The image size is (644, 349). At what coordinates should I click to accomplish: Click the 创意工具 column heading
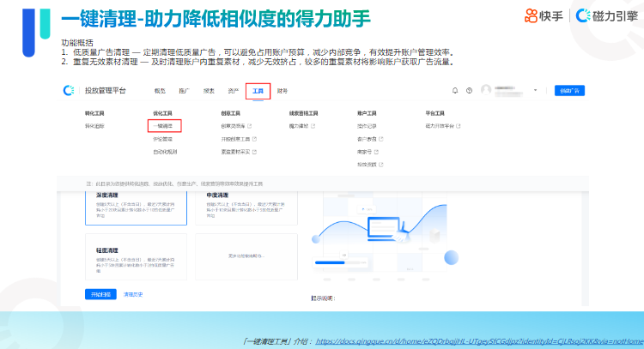point(230,113)
